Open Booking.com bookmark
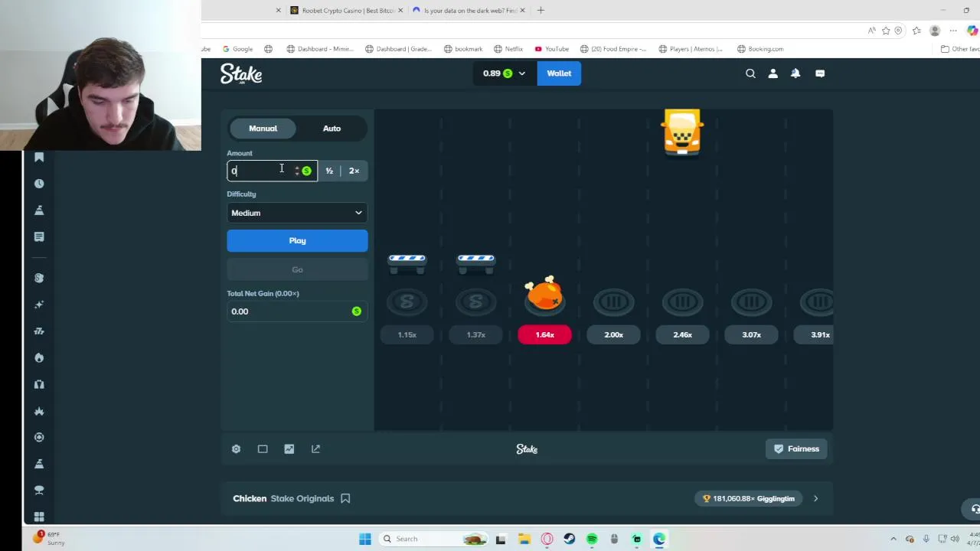 tap(760, 49)
